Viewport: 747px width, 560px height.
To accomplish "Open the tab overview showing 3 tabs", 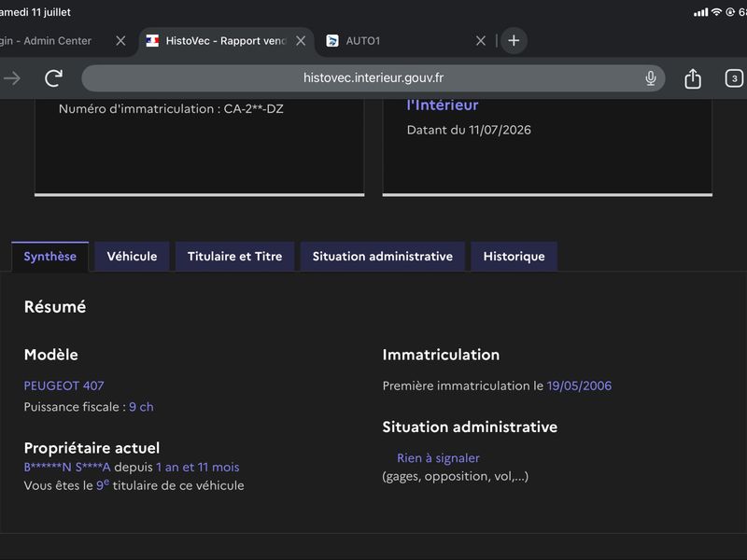I will [x=734, y=78].
